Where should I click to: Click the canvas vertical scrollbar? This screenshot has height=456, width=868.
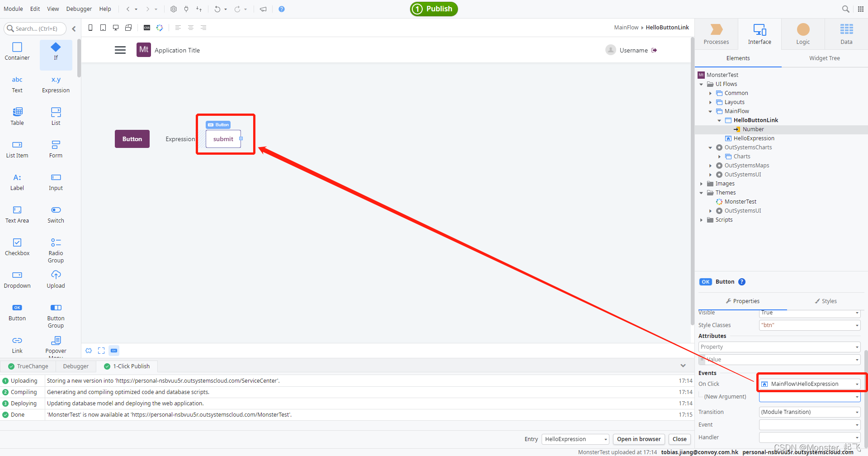tap(692, 181)
